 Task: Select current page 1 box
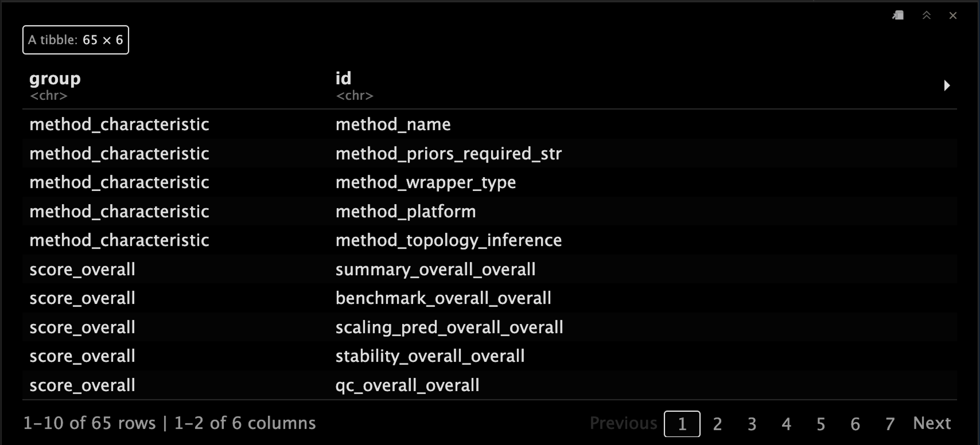pyautogui.click(x=682, y=424)
